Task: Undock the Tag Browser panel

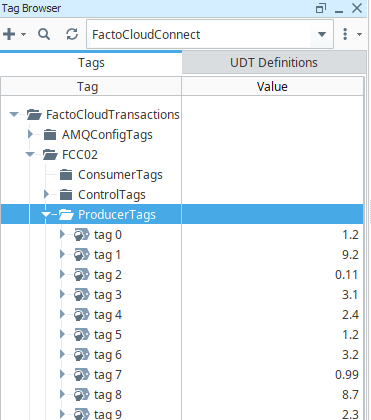Action: click(x=321, y=8)
